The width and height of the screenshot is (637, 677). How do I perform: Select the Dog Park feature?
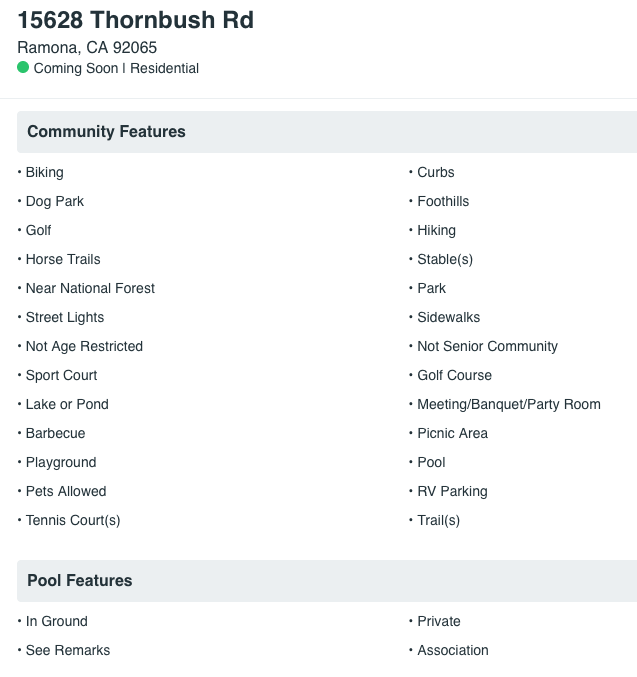[x=55, y=201]
